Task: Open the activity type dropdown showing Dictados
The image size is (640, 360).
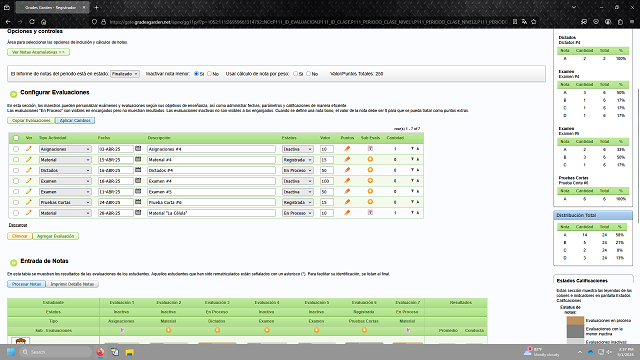Action: [x=65, y=170]
